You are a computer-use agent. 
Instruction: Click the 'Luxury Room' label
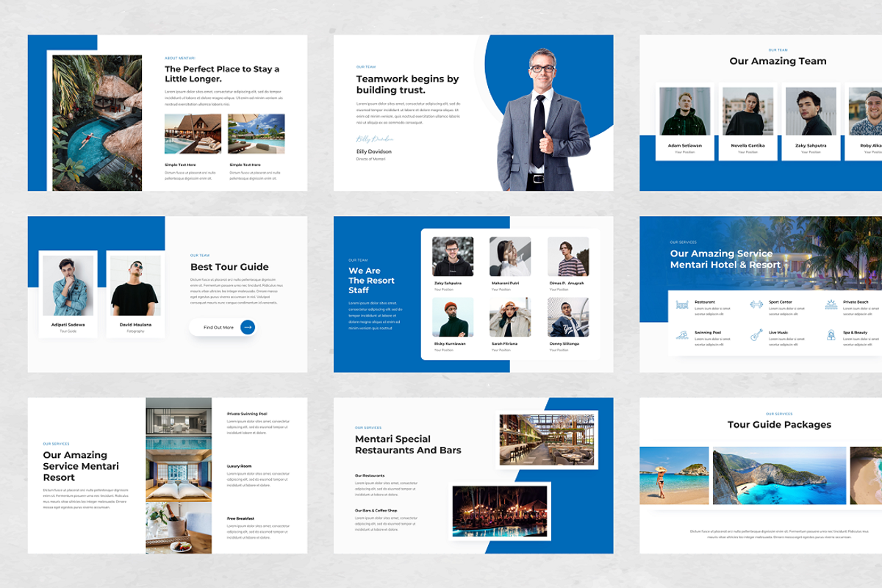[239, 466]
